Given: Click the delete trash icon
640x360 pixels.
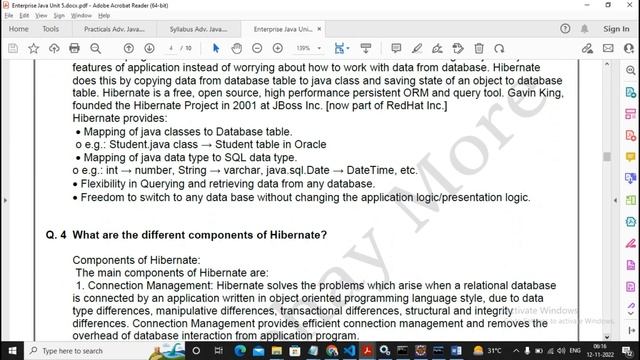Looking at the screenshot, I should (x=479, y=48).
